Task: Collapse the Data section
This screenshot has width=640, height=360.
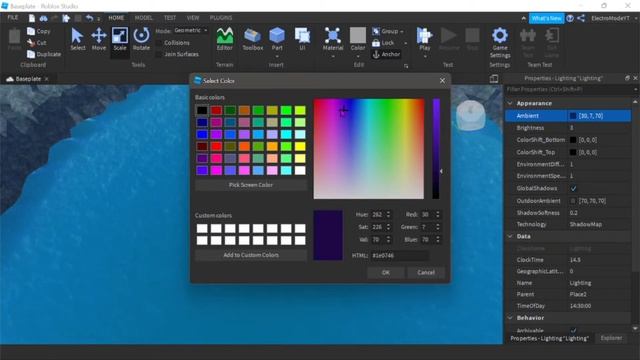Action: (510, 236)
